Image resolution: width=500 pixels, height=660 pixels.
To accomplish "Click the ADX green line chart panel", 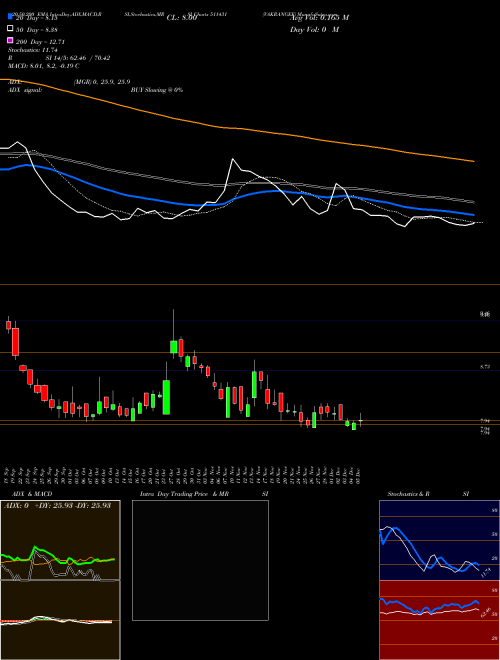I will (60, 540).
